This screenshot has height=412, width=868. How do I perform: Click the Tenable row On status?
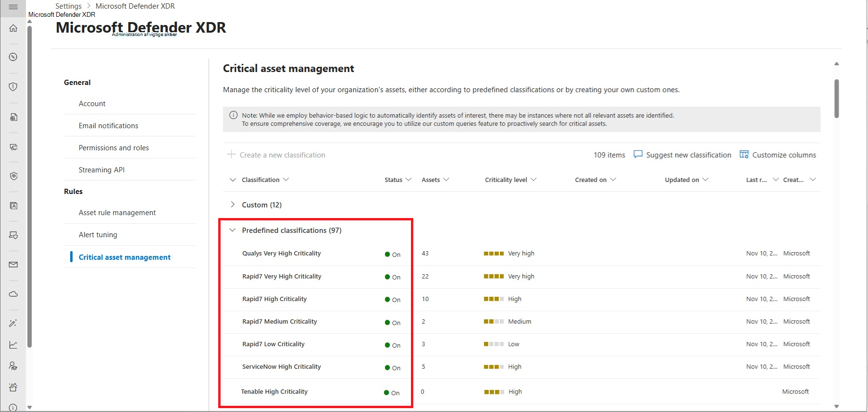[392, 393]
